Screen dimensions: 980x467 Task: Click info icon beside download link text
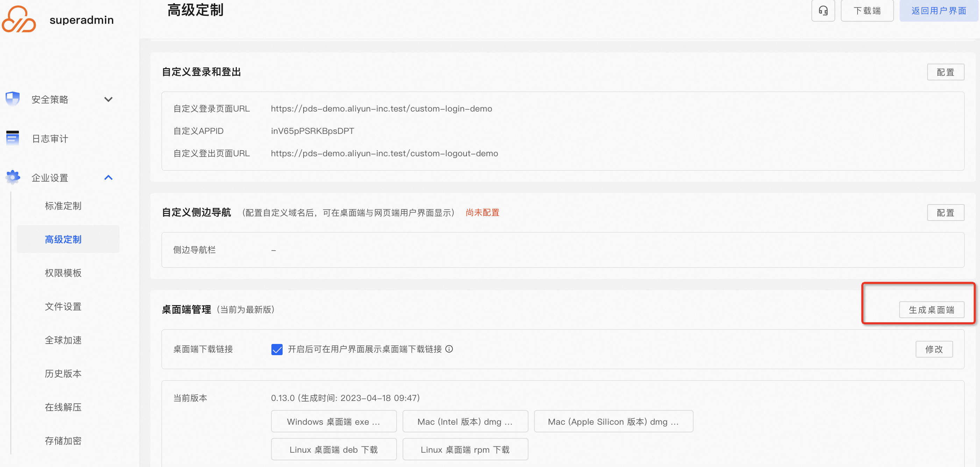[x=449, y=349]
